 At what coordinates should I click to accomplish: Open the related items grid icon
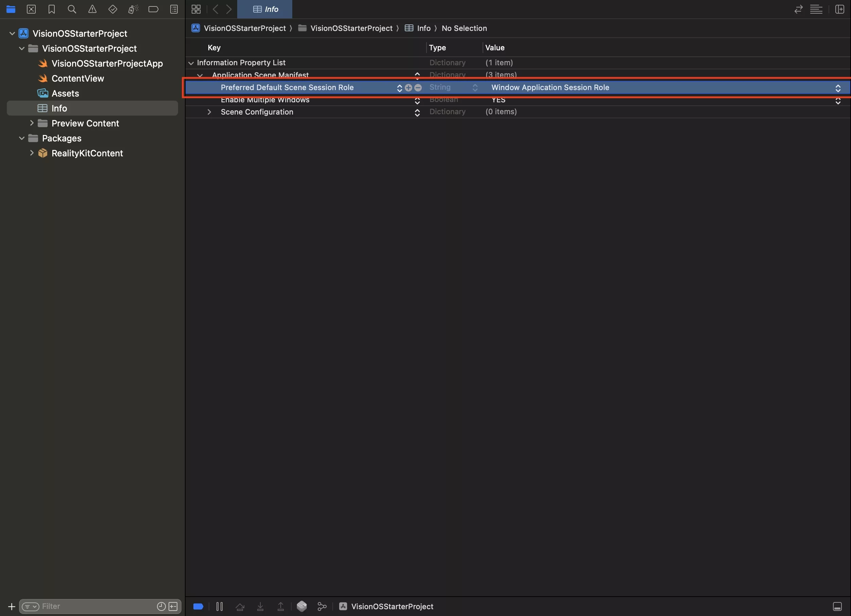click(x=196, y=10)
